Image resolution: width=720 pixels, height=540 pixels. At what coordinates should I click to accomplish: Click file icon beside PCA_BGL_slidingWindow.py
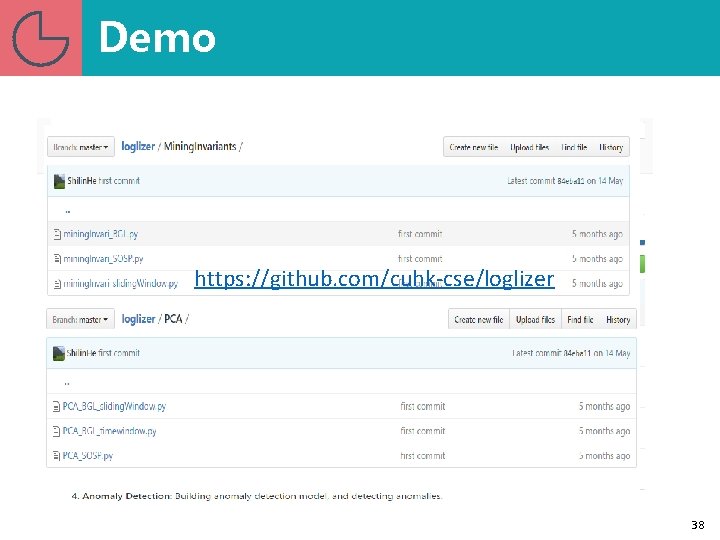point(56,406)
